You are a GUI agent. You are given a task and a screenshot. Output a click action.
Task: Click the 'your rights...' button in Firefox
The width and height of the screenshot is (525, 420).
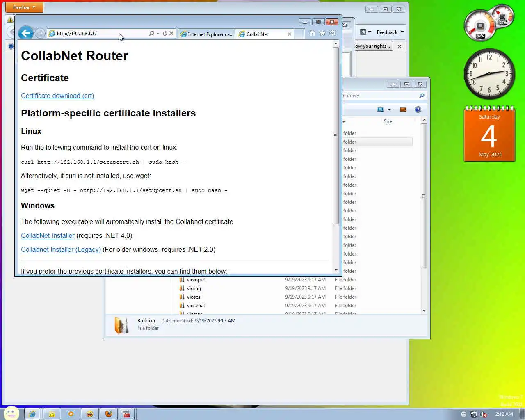click(x=373, y=46)
